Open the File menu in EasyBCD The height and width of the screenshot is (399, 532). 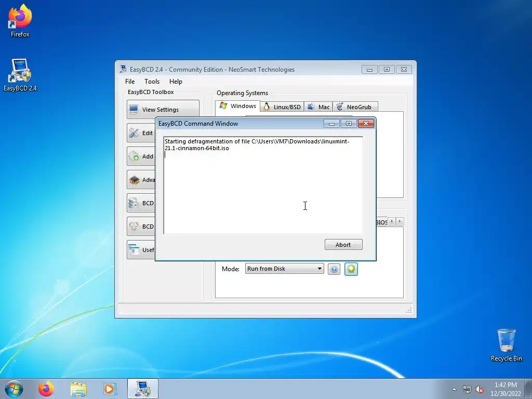click(129, 82)
